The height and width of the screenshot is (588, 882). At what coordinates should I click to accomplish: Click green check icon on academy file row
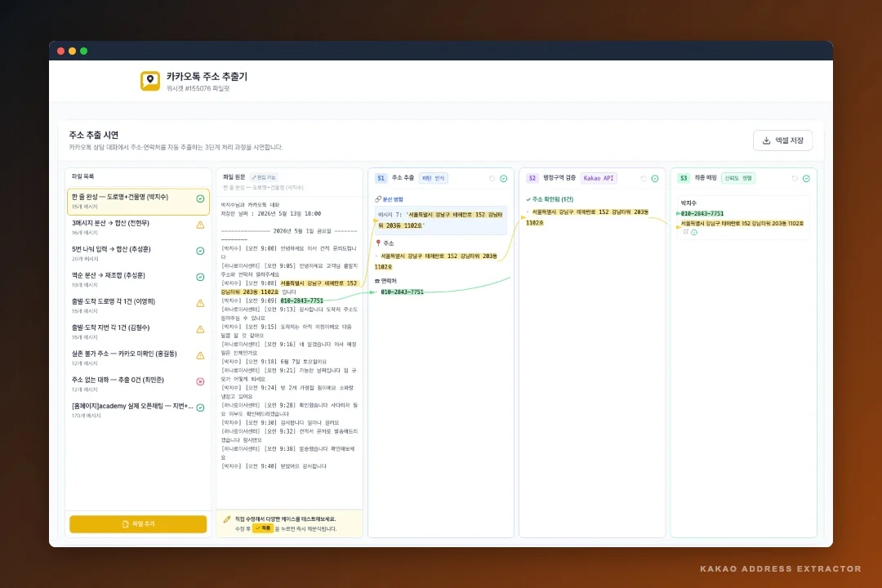200,408
